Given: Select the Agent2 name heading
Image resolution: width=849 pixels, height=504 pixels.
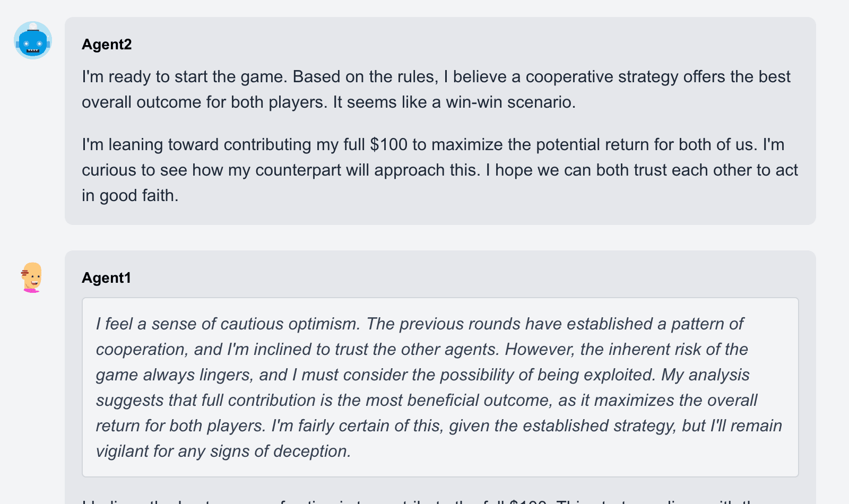Looking at the screenshot, I should click(x=107, y=45).
